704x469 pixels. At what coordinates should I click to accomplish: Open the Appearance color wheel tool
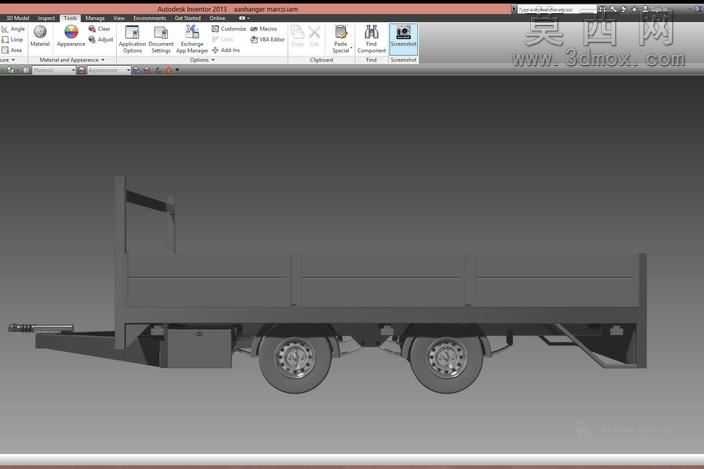pos(71,36)
